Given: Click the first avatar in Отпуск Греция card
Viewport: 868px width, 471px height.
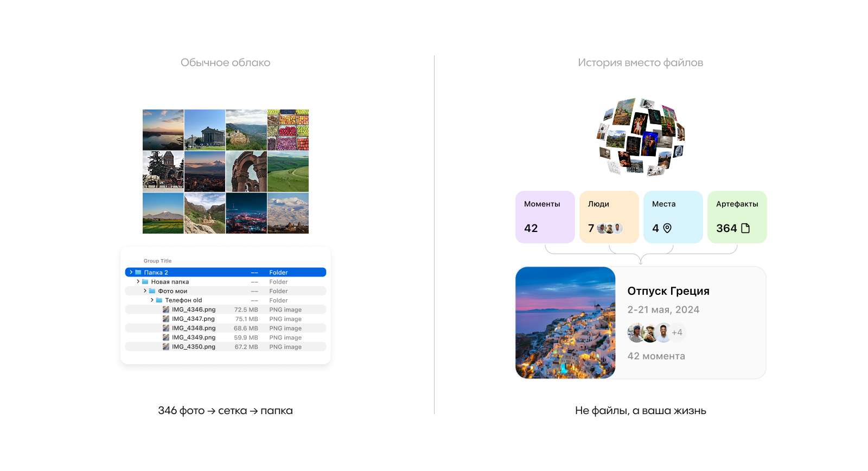Looking at the screenshot, I should tap(636, 332).
